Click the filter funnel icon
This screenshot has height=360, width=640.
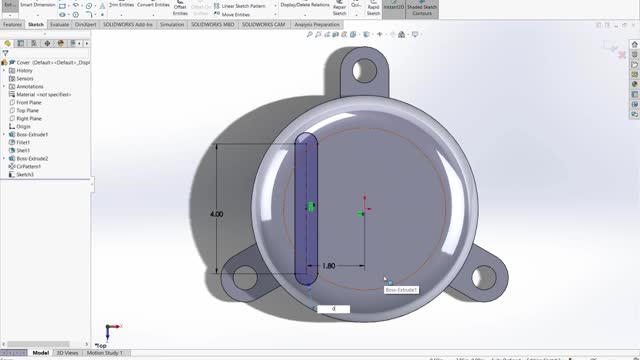click(5, 53)
